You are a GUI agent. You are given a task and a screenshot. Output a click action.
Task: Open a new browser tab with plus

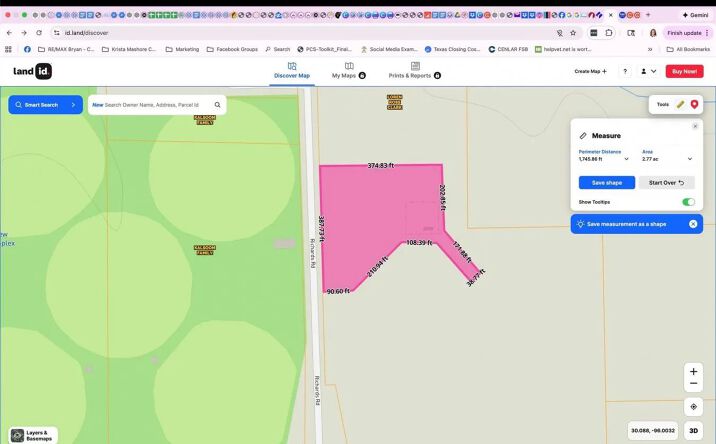(x=648, y=15)
